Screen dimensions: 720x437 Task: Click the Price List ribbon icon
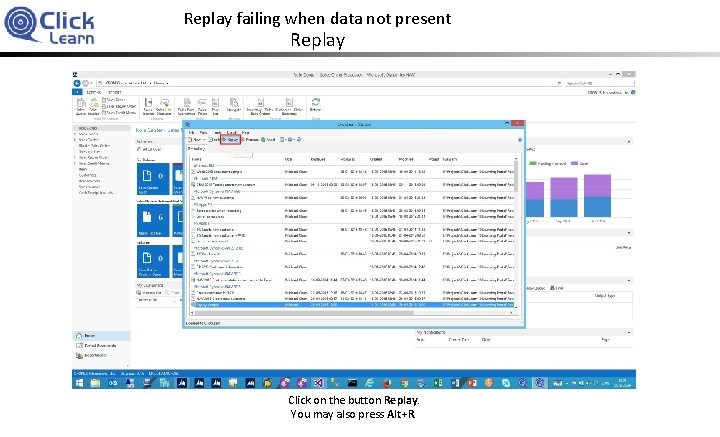click(215, 106)
